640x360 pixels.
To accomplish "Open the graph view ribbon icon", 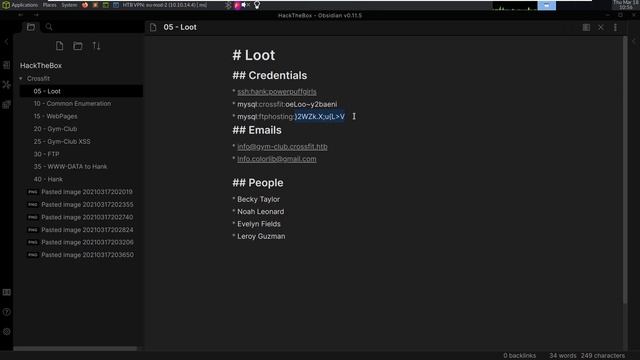I will 7,84.
